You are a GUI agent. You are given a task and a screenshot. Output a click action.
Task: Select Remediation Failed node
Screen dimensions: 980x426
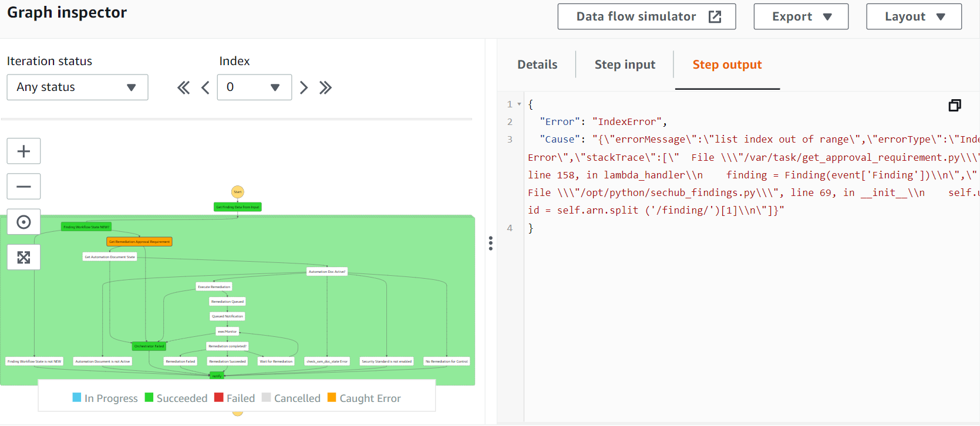point(180,361)
